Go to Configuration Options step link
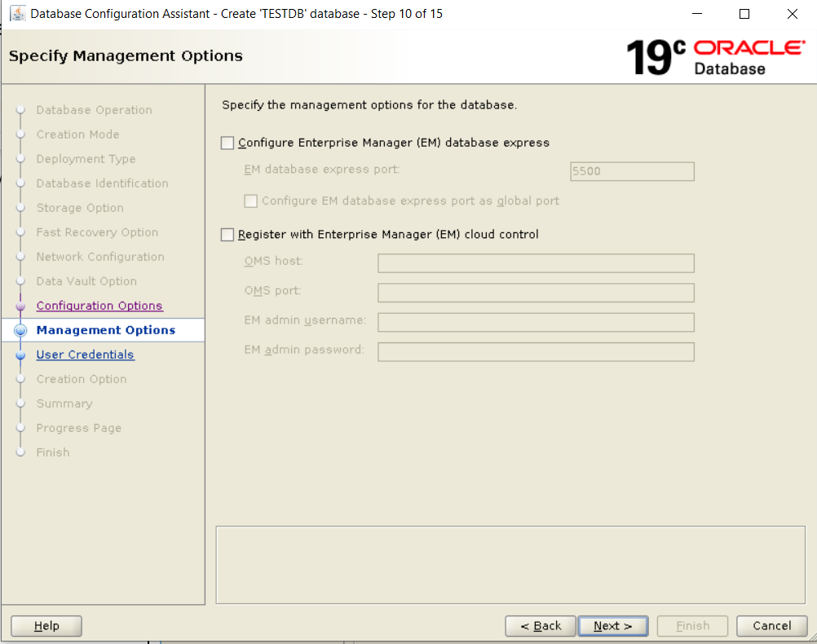817x644 pixels. tap(99, 306)
